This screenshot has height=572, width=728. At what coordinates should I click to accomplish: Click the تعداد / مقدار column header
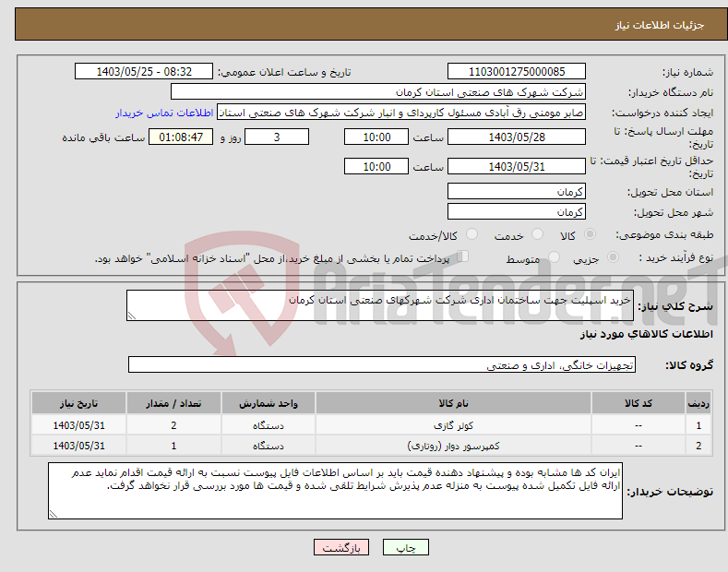(173, 403)
